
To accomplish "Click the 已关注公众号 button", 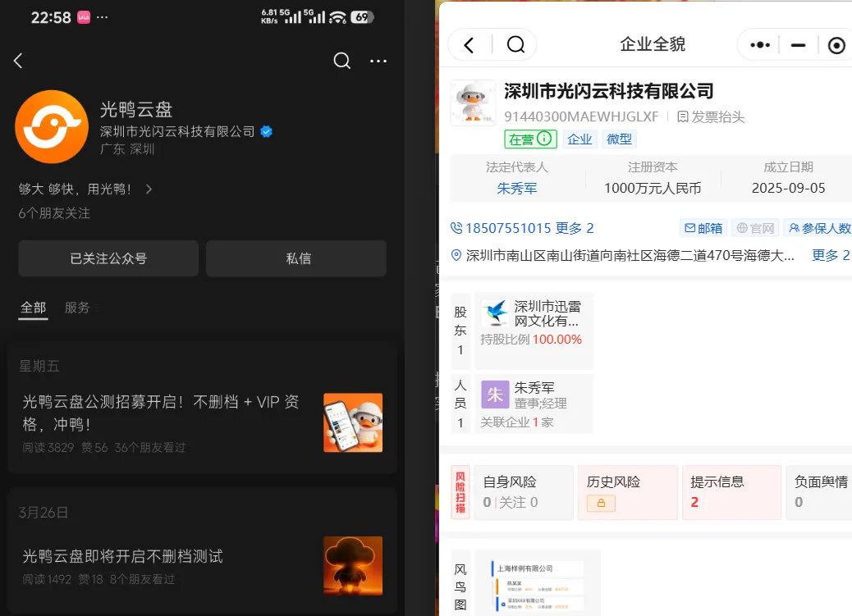I will click(108, 258).
